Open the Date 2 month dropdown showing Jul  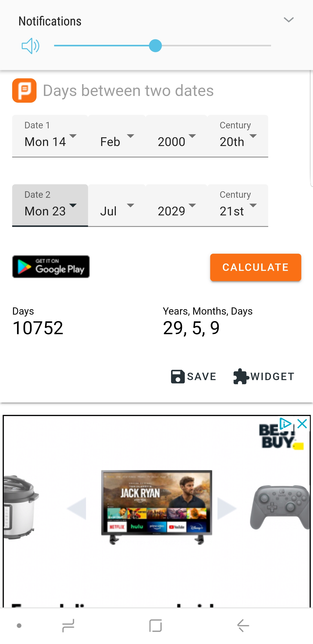coord(117,206)
